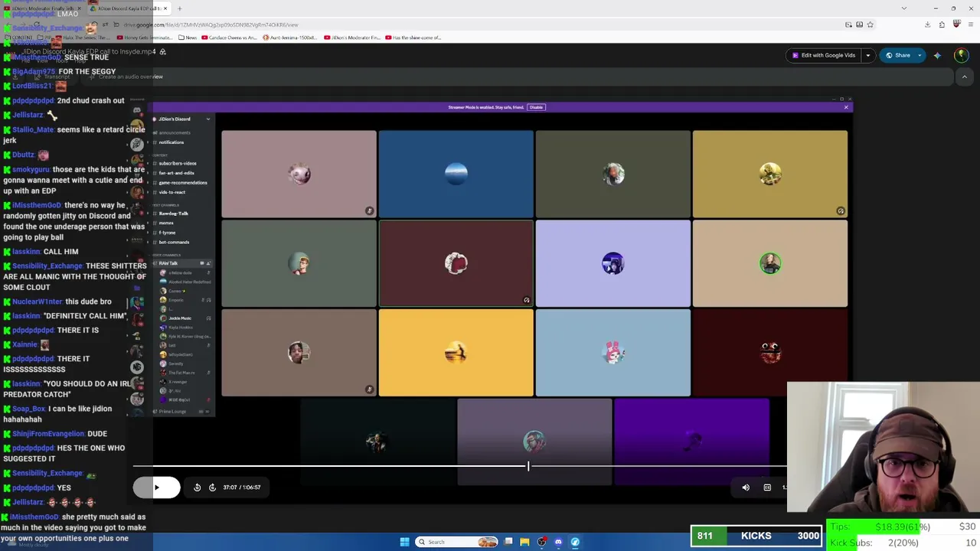This screenshot has height=551, width=980.
Task: Open File Explorer from the taskbar
Action: [x=524, y=542]
